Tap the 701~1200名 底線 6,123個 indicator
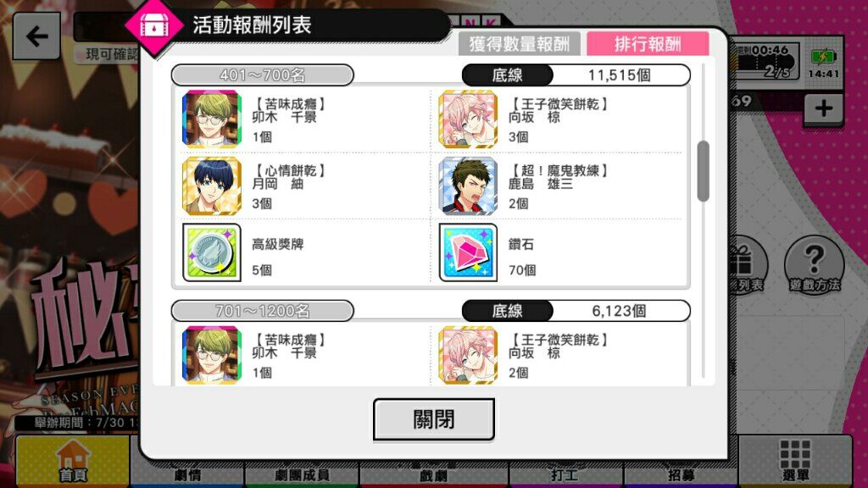868x488 pixels. (x=576, y=311)
